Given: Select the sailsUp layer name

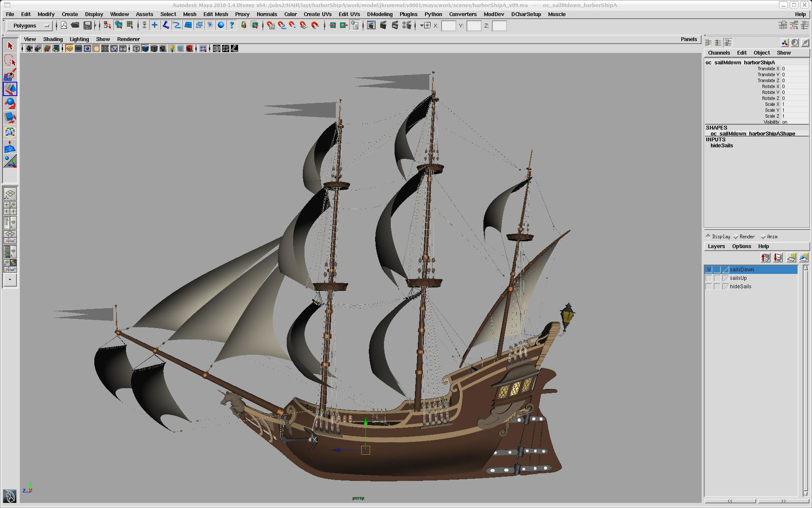Looking at the screenshot, I should pos(738,278).
